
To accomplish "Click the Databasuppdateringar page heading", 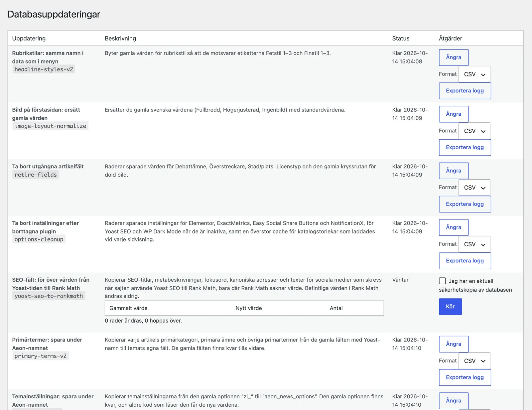I will (x=54, y=14).
